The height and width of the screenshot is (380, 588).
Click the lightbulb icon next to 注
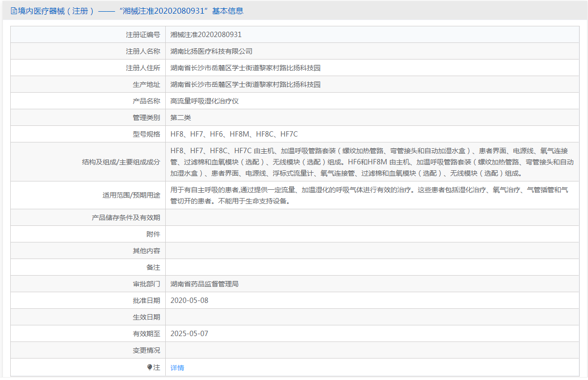[150, 367]
